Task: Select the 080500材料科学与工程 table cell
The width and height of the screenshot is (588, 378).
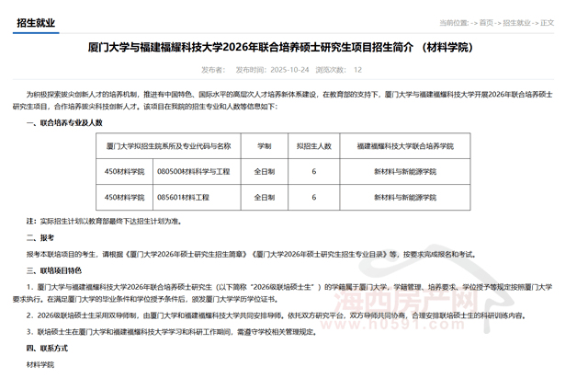Action: pyautogui.click(x=194, y=172)
